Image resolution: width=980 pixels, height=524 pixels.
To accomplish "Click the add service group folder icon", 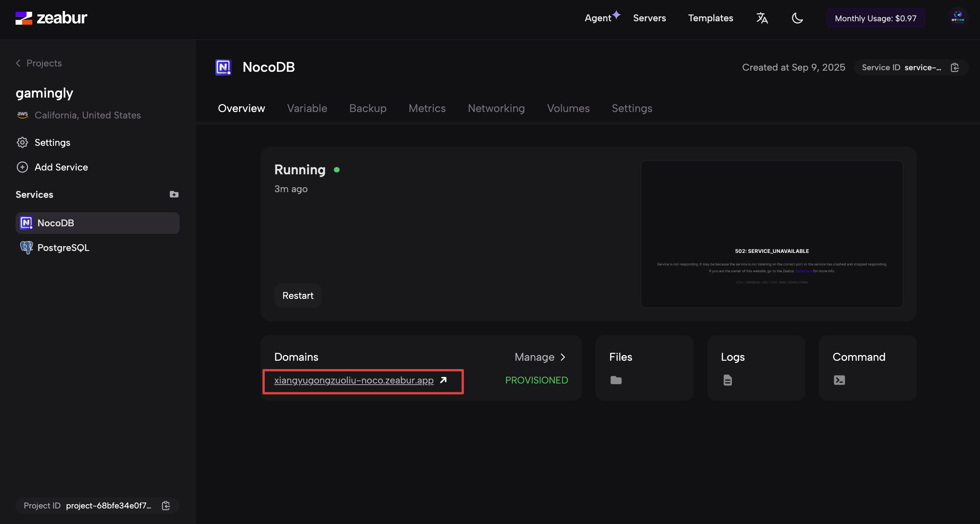I will click(174, 194).
